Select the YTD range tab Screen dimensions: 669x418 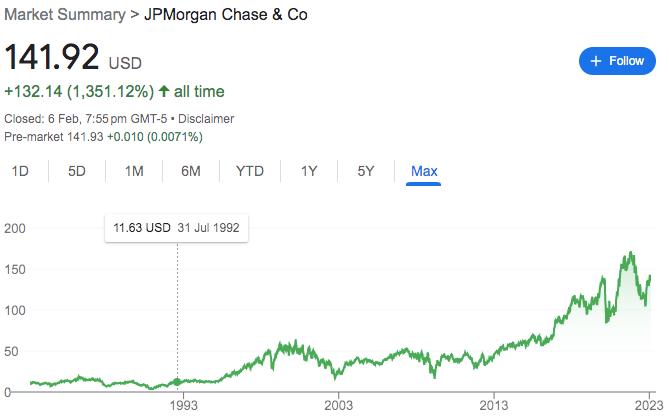click(x=249, y=171)
